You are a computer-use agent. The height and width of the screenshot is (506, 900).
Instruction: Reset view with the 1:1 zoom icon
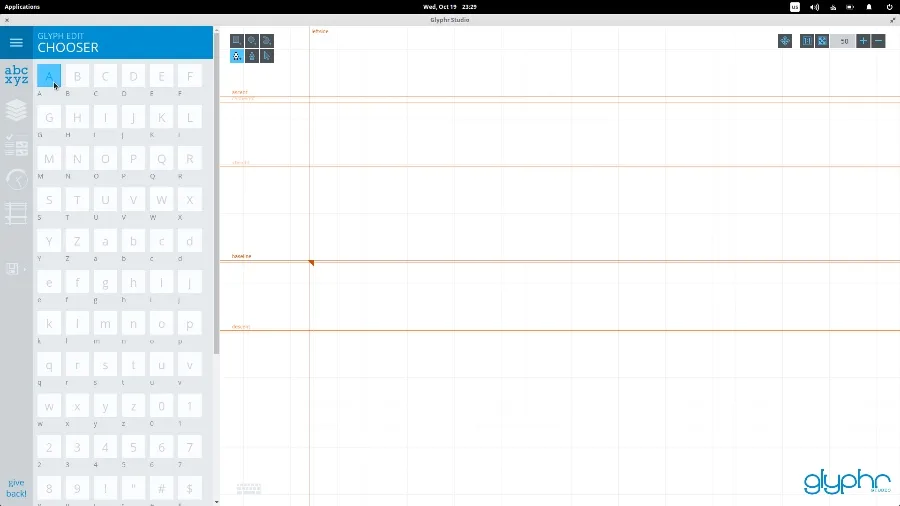coord(807,41)
